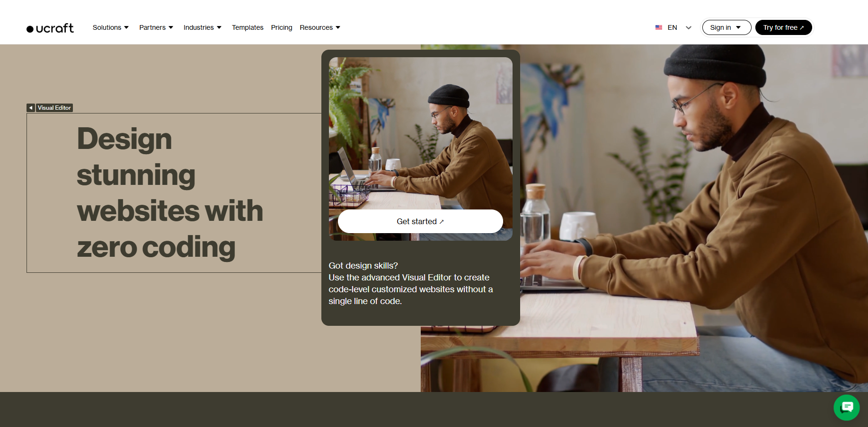The image size is (868, 427).
Task: Open the Sign in dropdown
Action: coord(726,27)
